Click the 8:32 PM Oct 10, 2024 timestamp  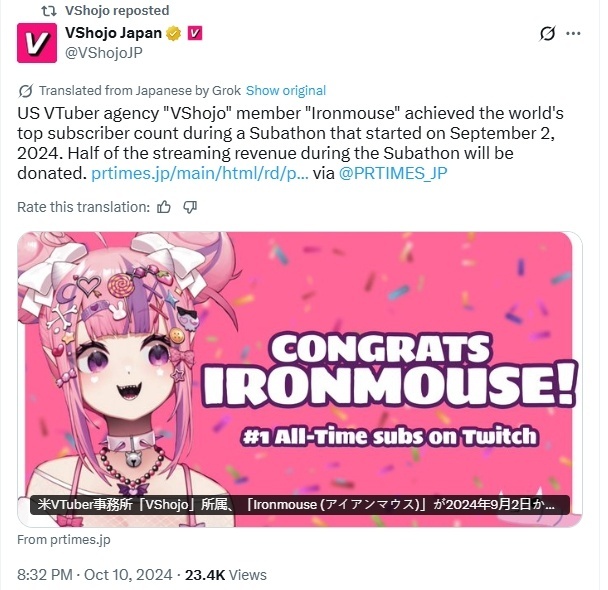(95, 574)
